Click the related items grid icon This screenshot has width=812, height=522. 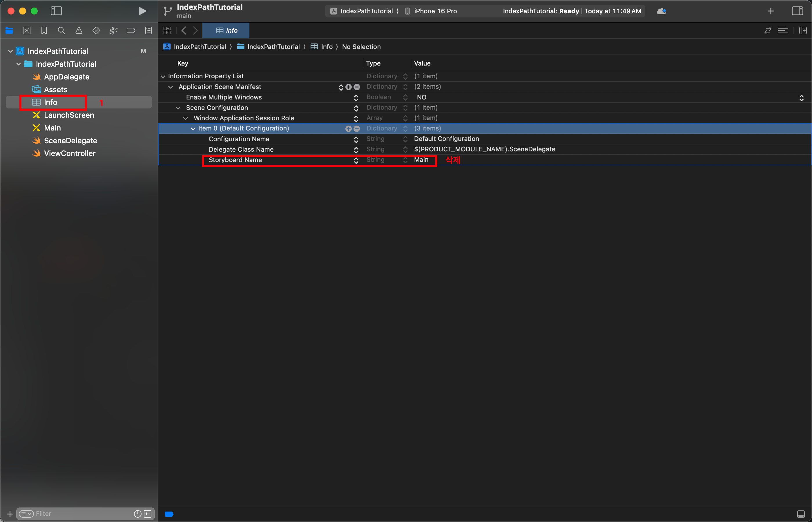(167, 30)
